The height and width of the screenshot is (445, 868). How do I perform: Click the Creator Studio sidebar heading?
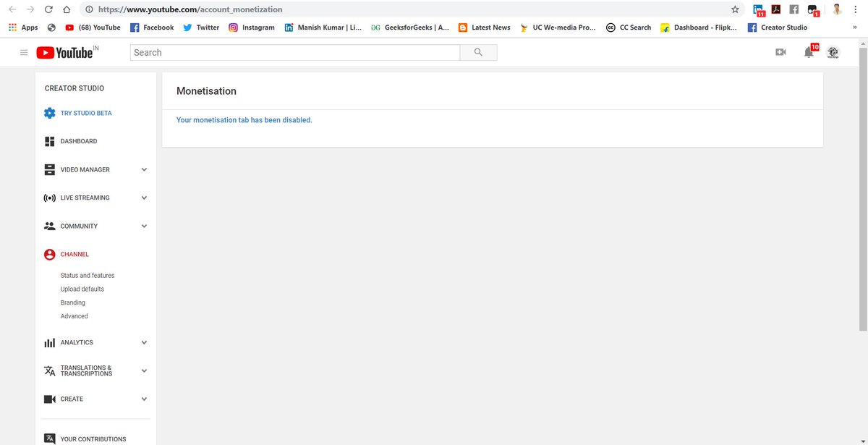pyautogui.click(x=75, y=88)
